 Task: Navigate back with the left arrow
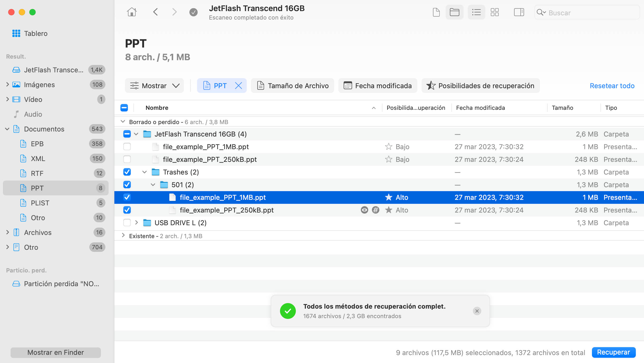156,12
